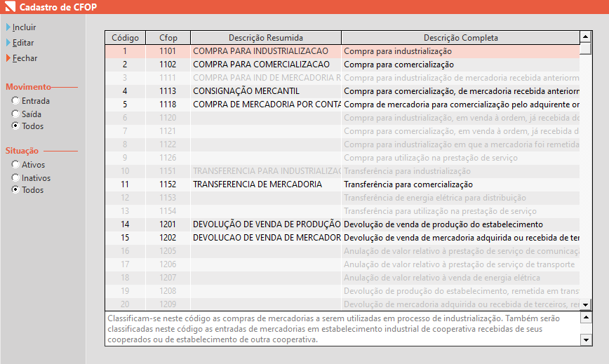This screenshot has width=609, height=364.
Task: Click Cfop cell 1154
Action: tap(168, 211)
